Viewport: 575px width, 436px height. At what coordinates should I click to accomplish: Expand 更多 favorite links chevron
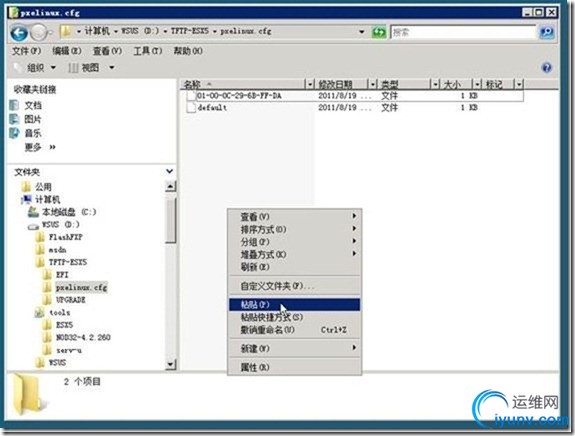point(52,147)
